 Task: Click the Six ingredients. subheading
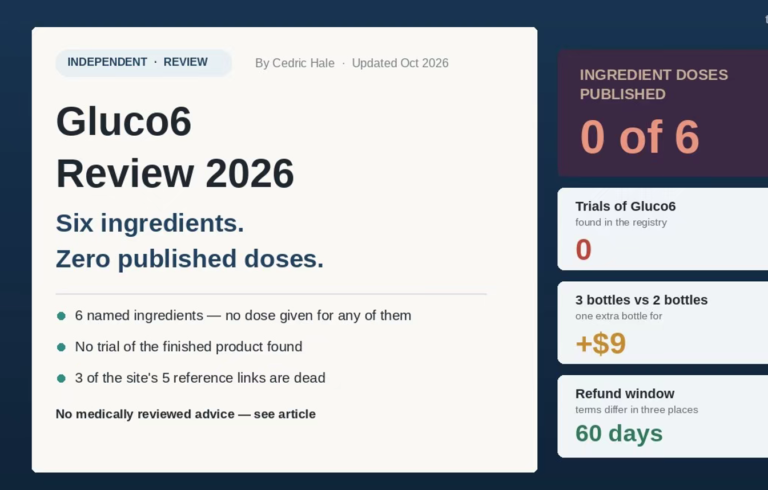coord(150,223)
